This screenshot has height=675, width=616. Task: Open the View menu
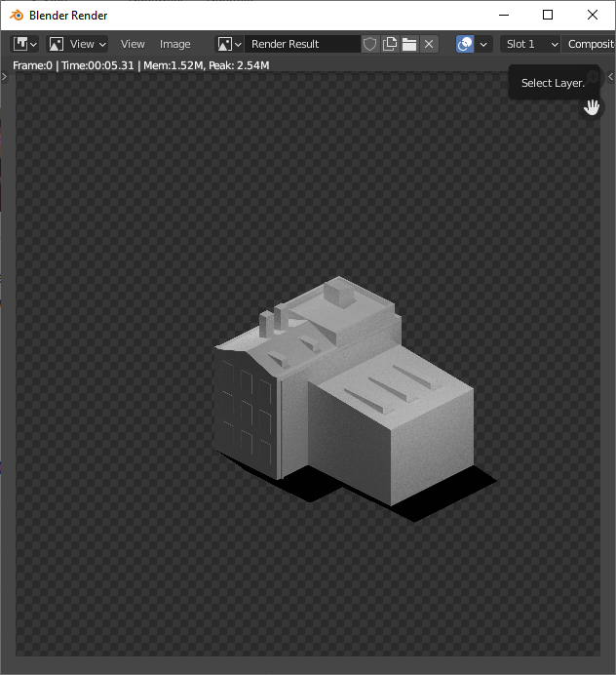click(x=133, y=44)
